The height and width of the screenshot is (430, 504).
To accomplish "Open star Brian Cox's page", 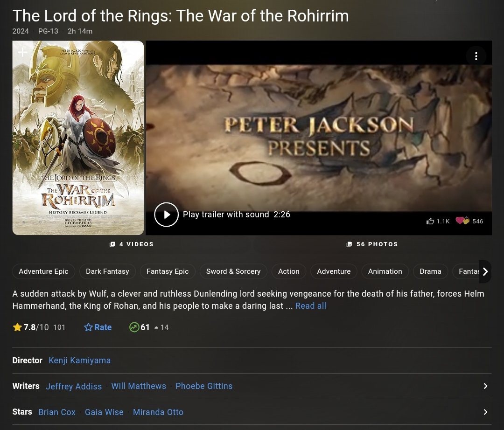I will 57,412.
